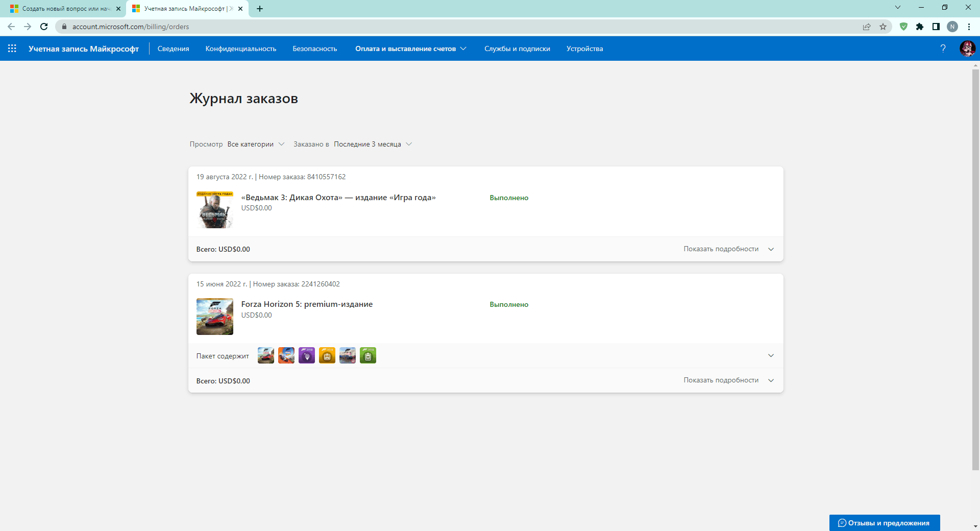Open Forza Horizon 5 premium title link
This screenshot has height=531, width=980.
307,304
